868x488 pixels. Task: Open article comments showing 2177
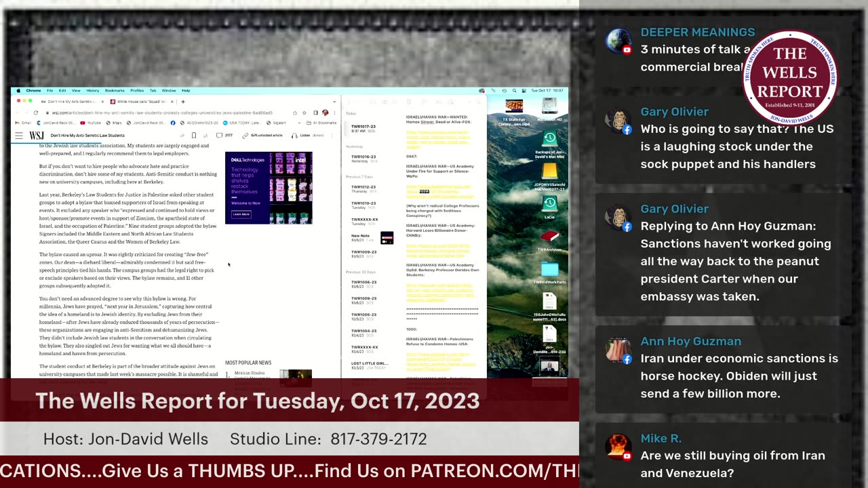click(224, 136)
